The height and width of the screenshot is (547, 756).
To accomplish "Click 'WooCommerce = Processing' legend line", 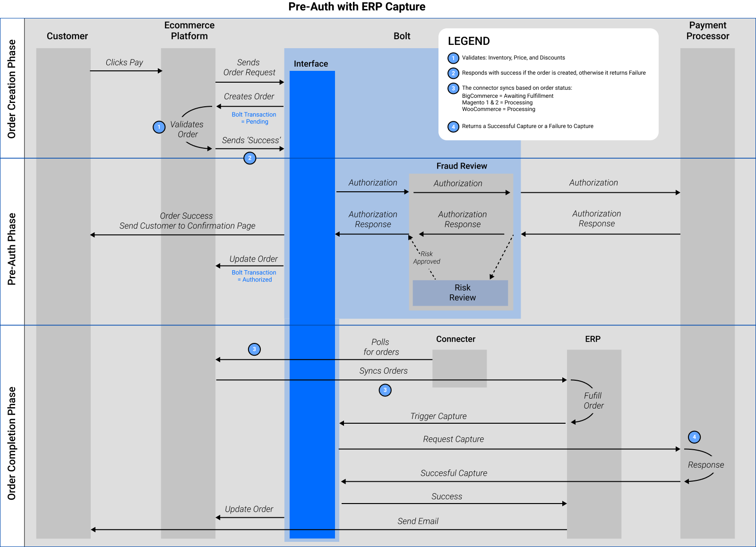I will click(x=498, y=109).
